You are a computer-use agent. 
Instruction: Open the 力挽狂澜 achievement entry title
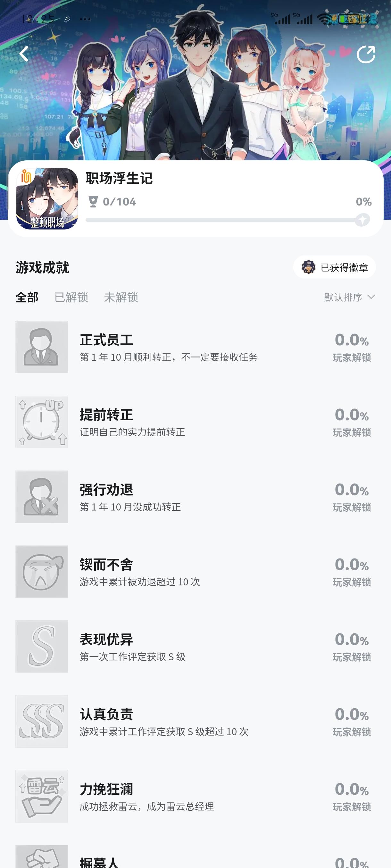point(107,789)
